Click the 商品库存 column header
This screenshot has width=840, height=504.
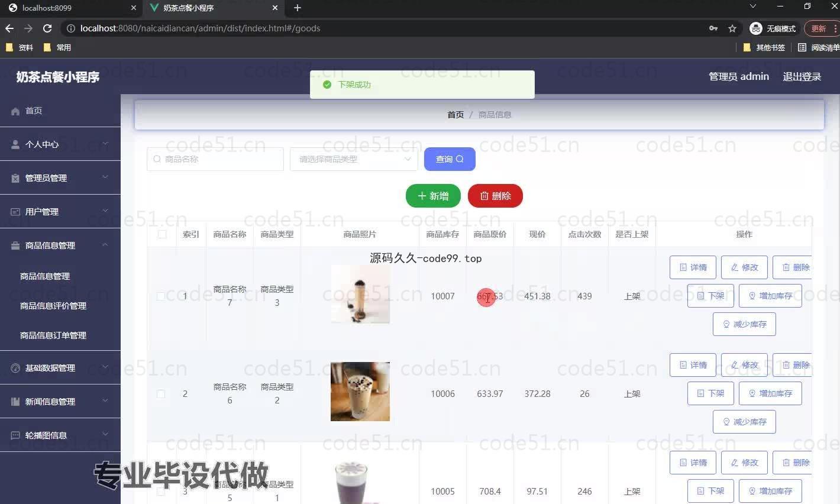click(x=442, y=234)
